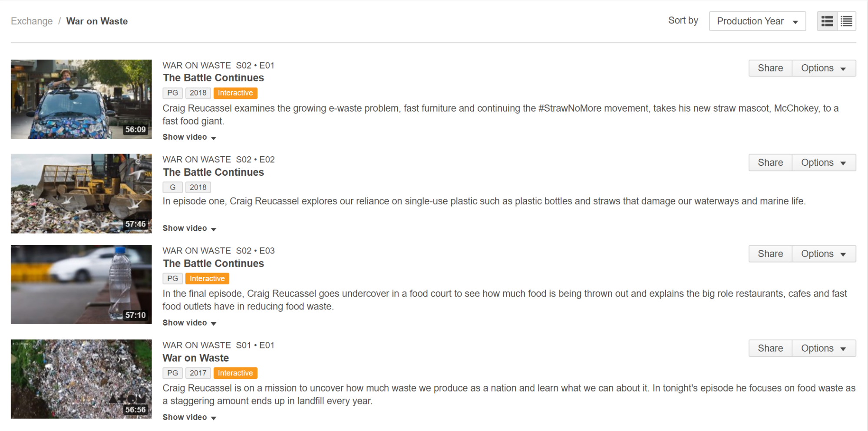
Task: Switch to compact list view icon
Action: (x=846, y=21)
